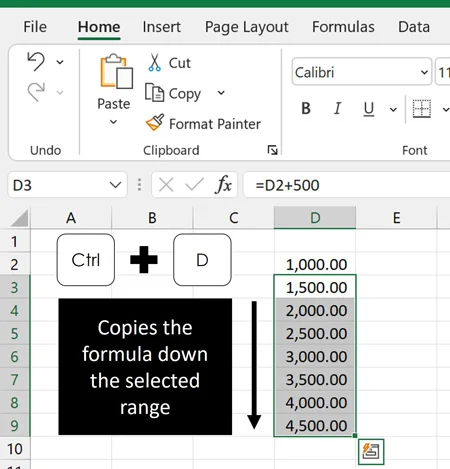Click the Undo arrow icon
Viewport: 450px width, 469px height.
(x=36, y=61)
